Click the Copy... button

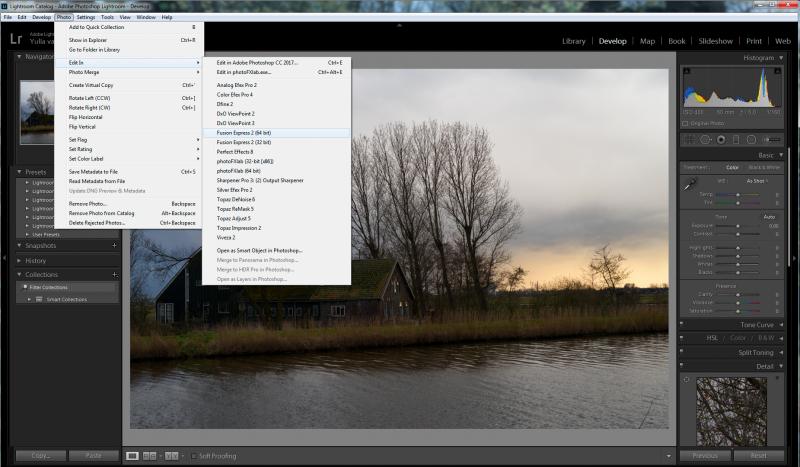pyautogui.click(x=41, y=455)
